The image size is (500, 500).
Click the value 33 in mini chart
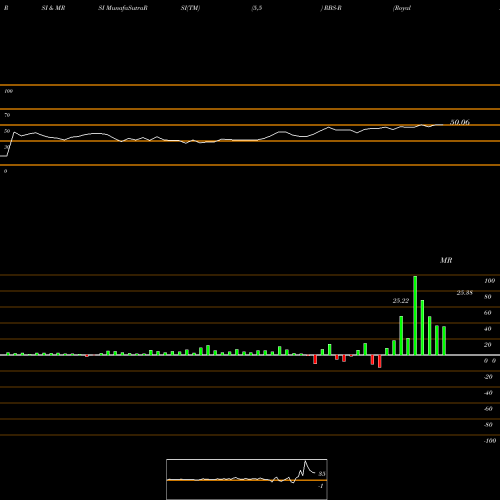pyautogui.click(x=322, y=474)
